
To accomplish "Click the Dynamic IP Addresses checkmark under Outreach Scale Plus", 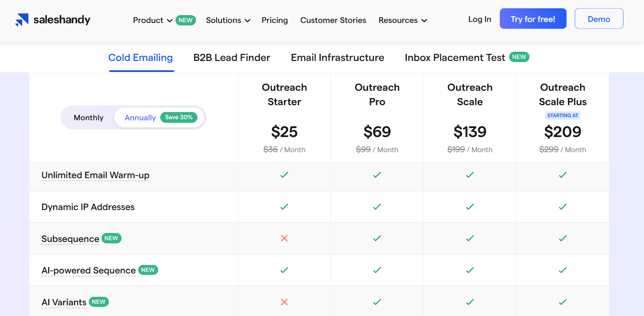I will [563, 207].
